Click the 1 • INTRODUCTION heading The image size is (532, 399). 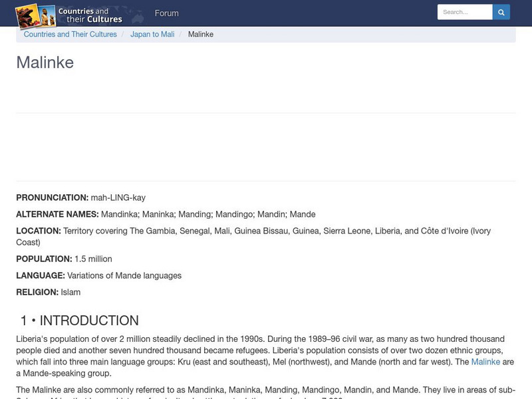(x=80, y=321)
